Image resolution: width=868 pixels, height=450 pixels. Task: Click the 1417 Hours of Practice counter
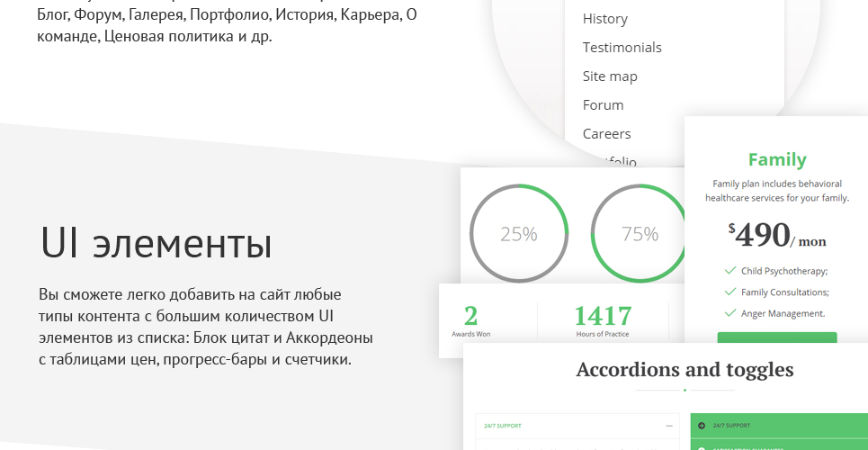603,321
